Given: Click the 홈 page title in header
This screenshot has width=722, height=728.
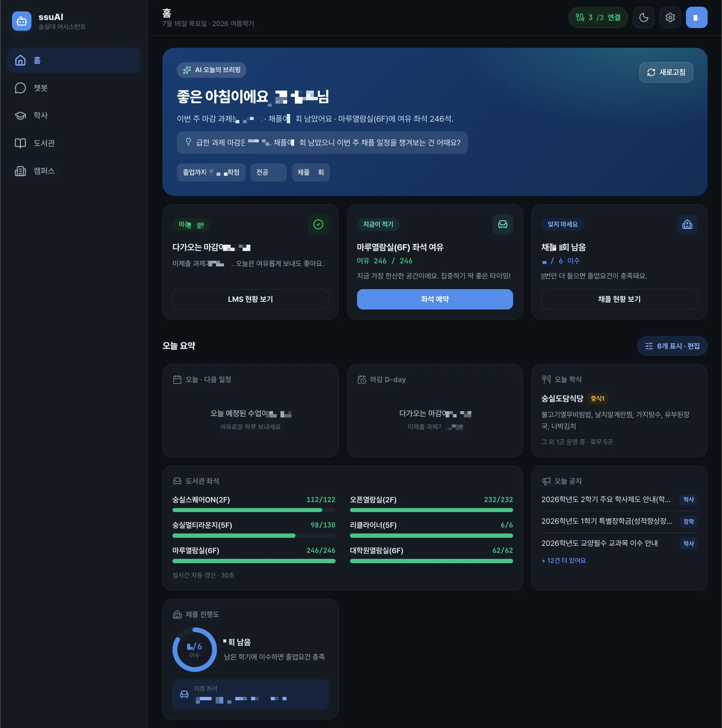Looking at the screenshot, I should [167, 13].
